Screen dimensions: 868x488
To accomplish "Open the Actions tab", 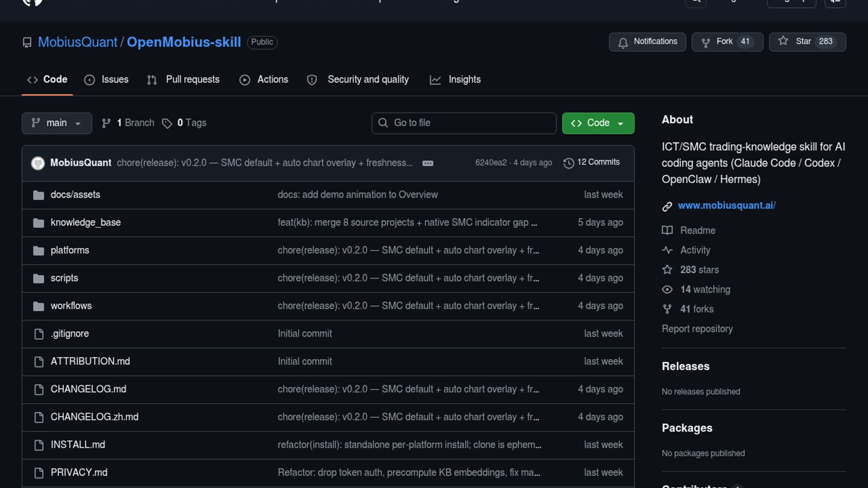I will pos(264,80).
